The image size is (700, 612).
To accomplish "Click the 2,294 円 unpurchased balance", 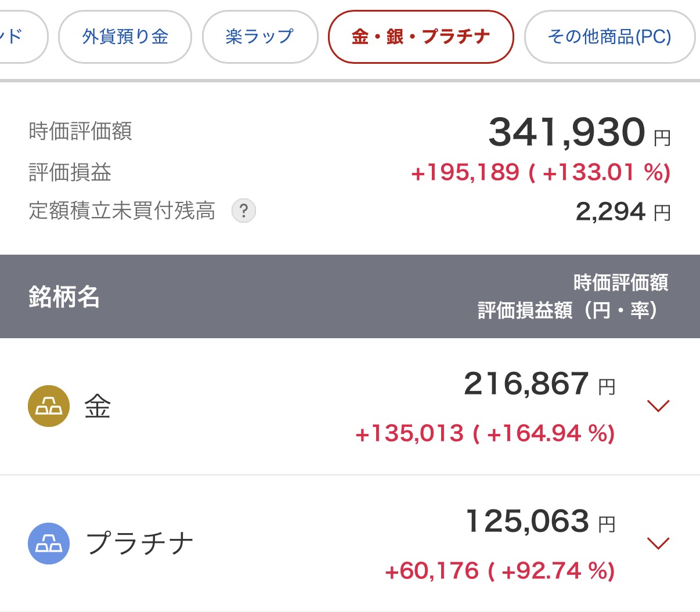I will [623, 212].
